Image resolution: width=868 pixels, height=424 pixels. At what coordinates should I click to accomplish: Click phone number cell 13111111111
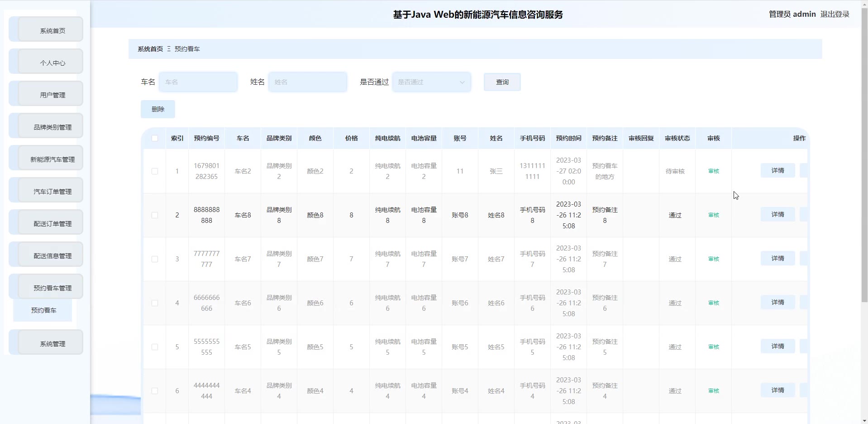click(532, 171)
